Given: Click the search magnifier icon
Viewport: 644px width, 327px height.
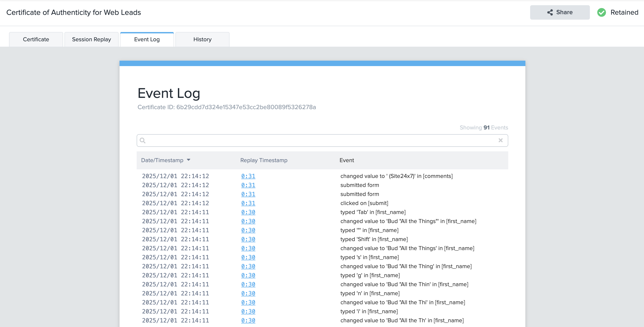Looking at the screenshot, I should [x=143, y=140].
